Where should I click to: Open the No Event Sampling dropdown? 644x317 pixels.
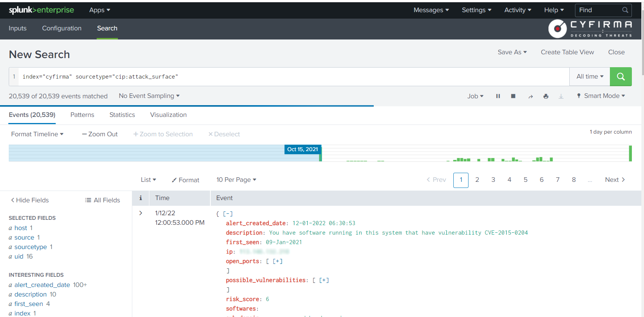149,96
